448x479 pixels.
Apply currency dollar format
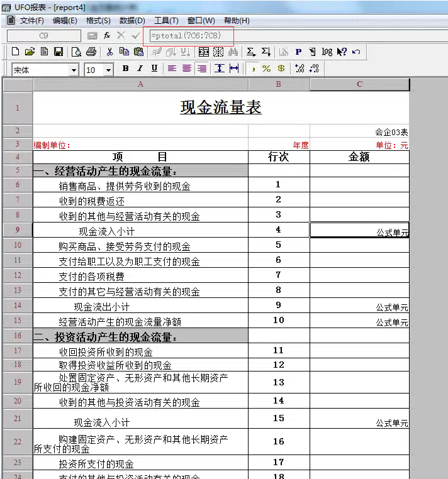tap(281, 68)
